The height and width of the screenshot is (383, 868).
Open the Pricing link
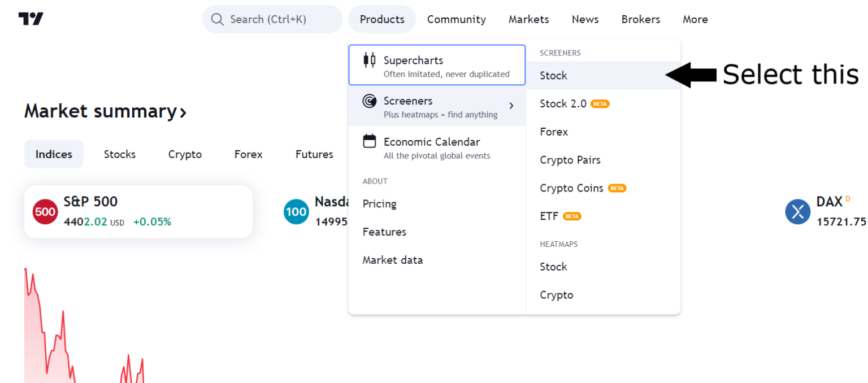(x=379, y=204)
